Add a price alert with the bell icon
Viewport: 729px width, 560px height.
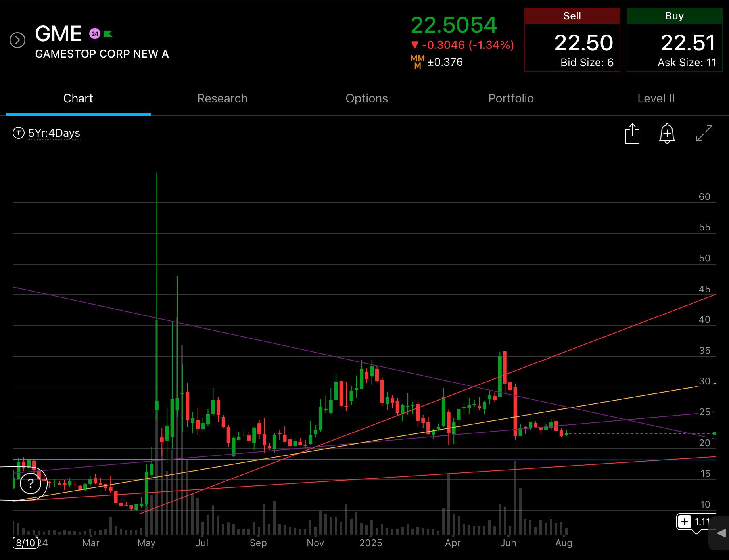click(x=667, y=133)
